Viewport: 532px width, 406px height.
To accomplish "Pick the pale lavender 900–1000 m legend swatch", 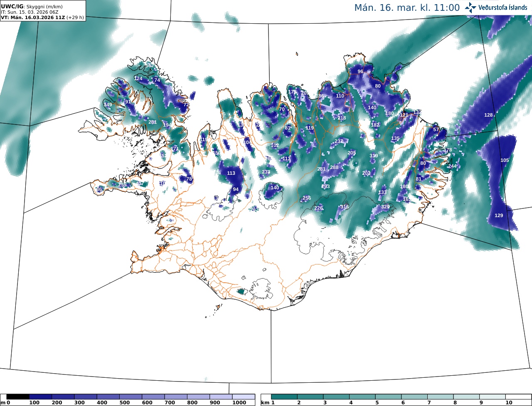I will tap(221, 397).
